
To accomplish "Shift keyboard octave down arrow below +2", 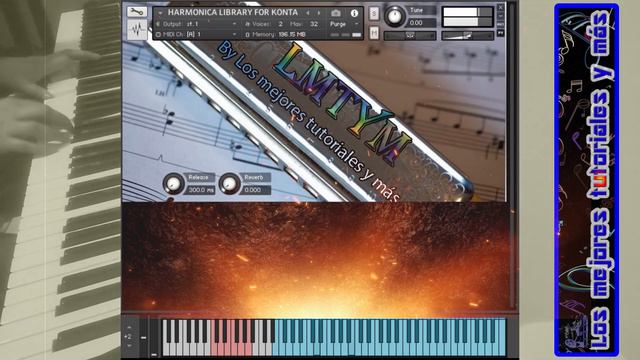I will point(129,345).
